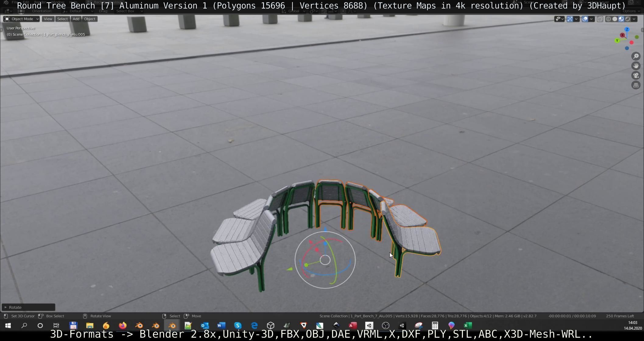Toggle viewport gizmos display

point(570,19)
